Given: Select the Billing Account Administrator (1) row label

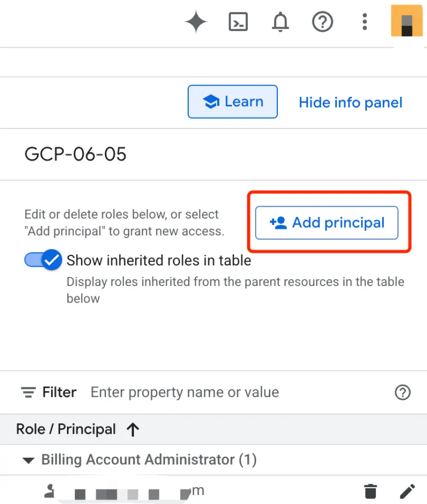Looking at the screenshot, I should [149, 460].
